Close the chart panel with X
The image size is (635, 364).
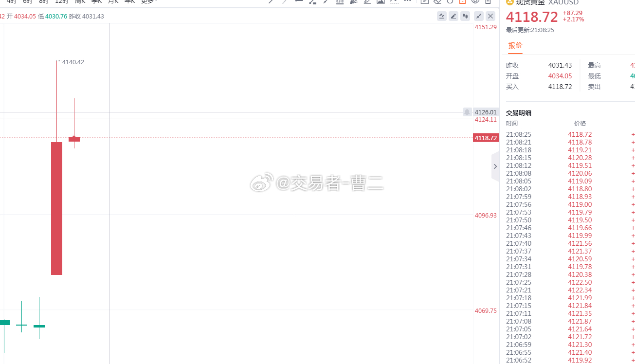[490, 16]
